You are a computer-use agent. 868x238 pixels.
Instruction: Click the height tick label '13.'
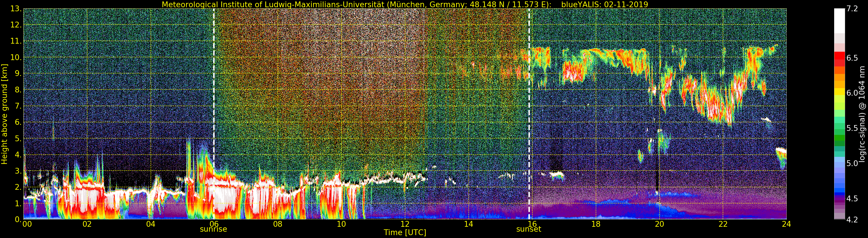pyautogui.click(x=16, y=9)
